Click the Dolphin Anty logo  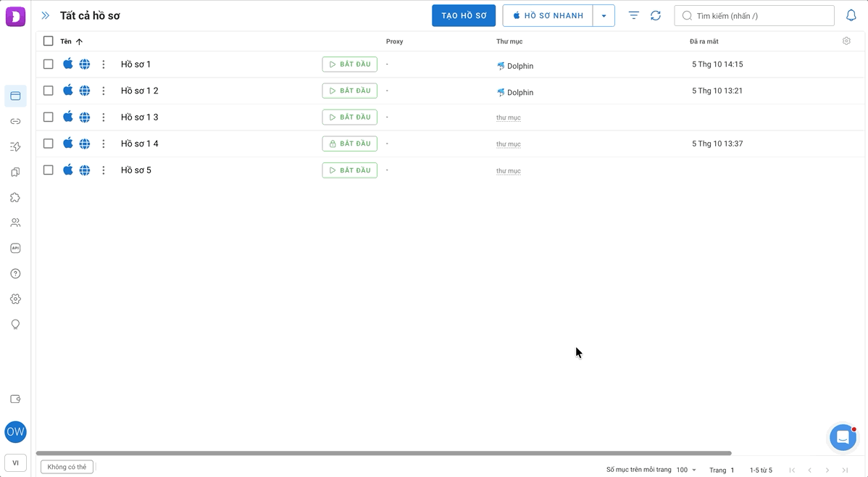point(15,16)
